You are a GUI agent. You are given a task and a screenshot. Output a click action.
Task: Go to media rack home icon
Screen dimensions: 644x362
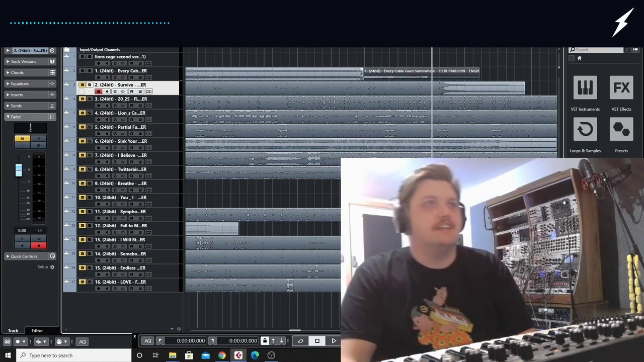(x=579, y=58)
